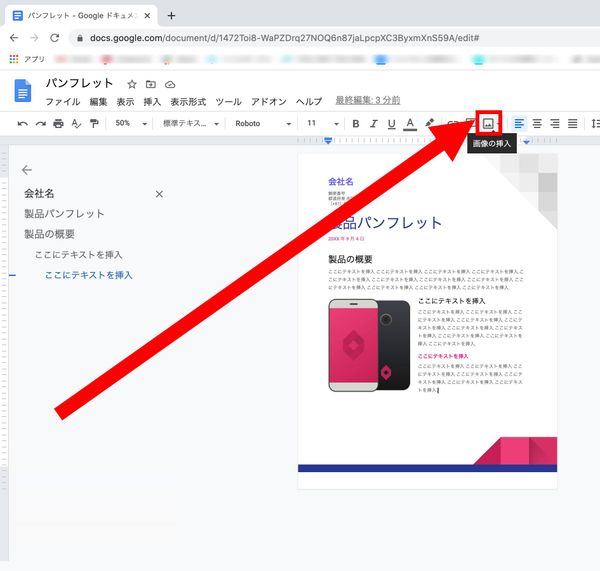Click the insert image icon
Image resolution: width=600 pixels, height=571 pixels.
[x=488, y=123]
